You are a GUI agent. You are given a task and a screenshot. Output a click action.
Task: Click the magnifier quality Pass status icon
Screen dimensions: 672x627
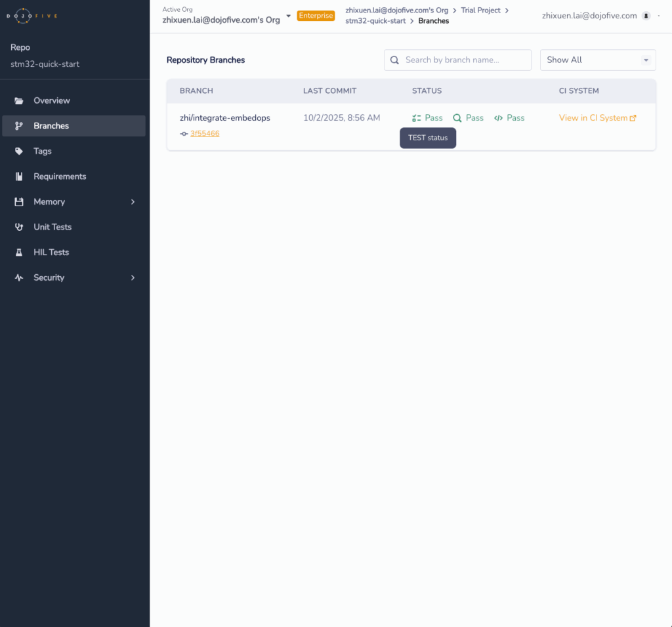457,118
